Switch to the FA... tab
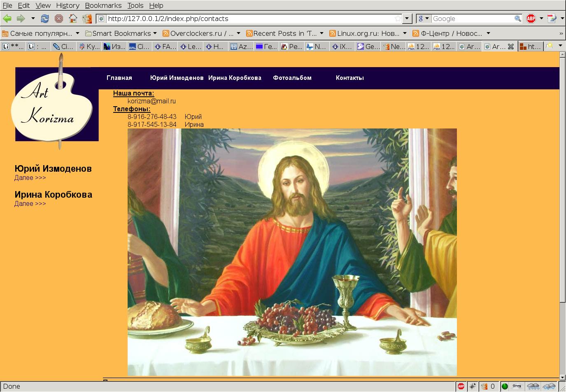The height and width of the screenshot is (392, 566). click(x=165, y=47)
